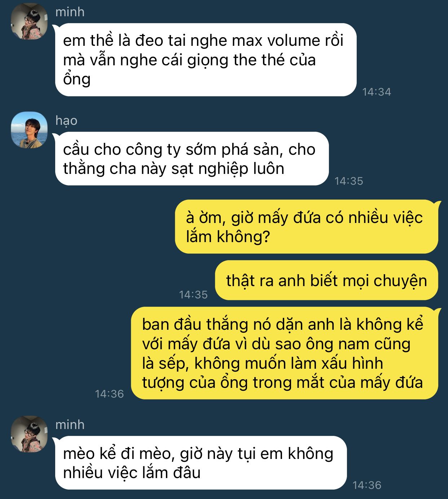This screenshot has width=448, height=499.
Task: Click the 14:34 timestamp
Action: 377,92
